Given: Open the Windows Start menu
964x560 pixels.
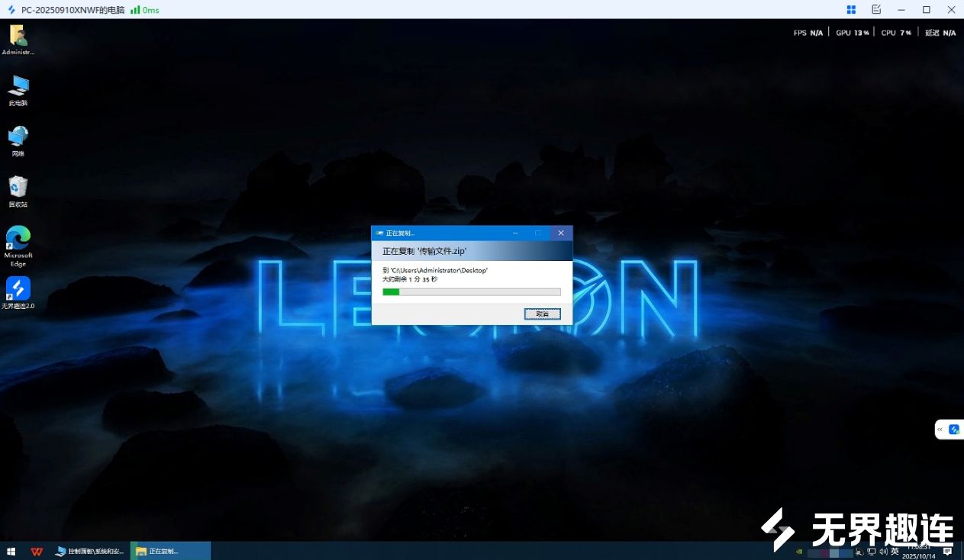Looking at the screenshot, I should pos(11,551).
